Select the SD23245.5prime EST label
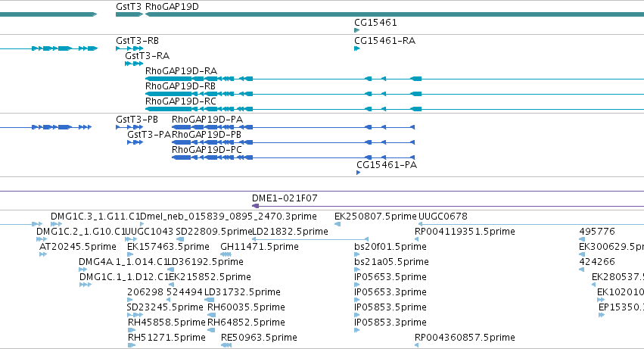The image size is (644, 349). [165, 308]
